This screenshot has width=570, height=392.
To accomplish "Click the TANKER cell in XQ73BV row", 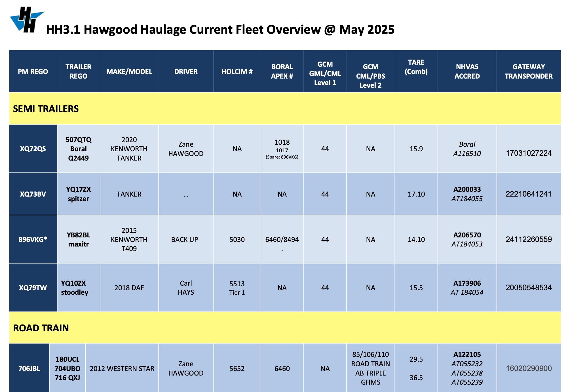I will (129, 194).
